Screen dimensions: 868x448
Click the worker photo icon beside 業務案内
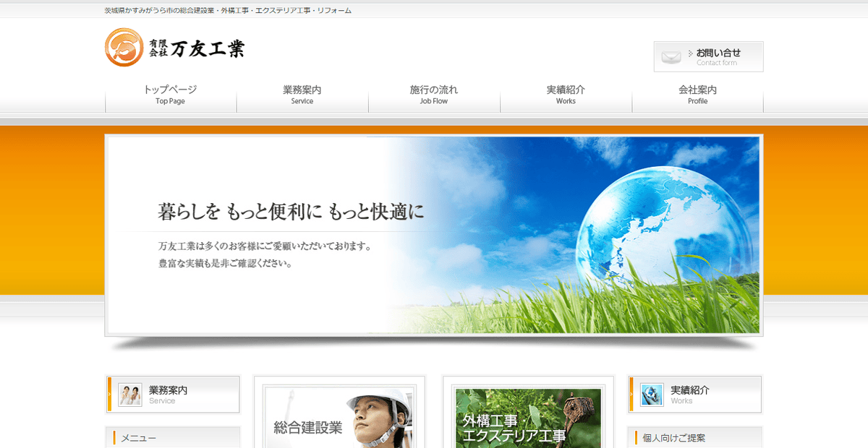click(129, 394)
